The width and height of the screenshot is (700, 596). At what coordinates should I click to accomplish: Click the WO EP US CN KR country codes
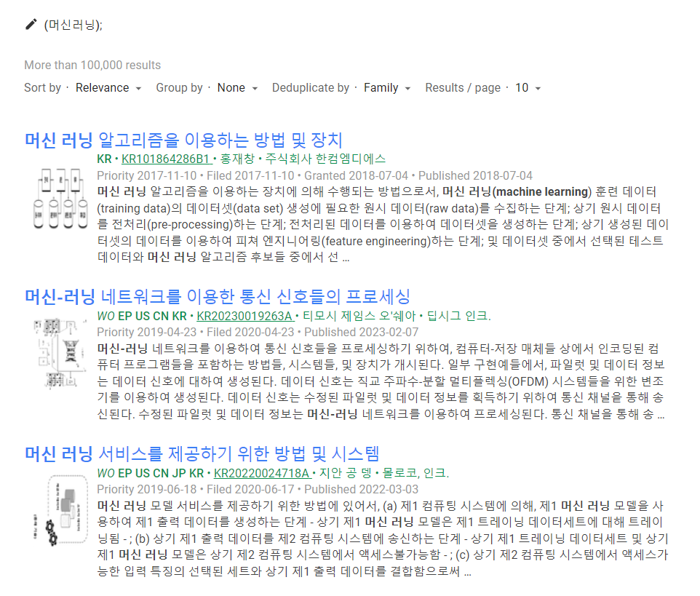pos(142,316)
